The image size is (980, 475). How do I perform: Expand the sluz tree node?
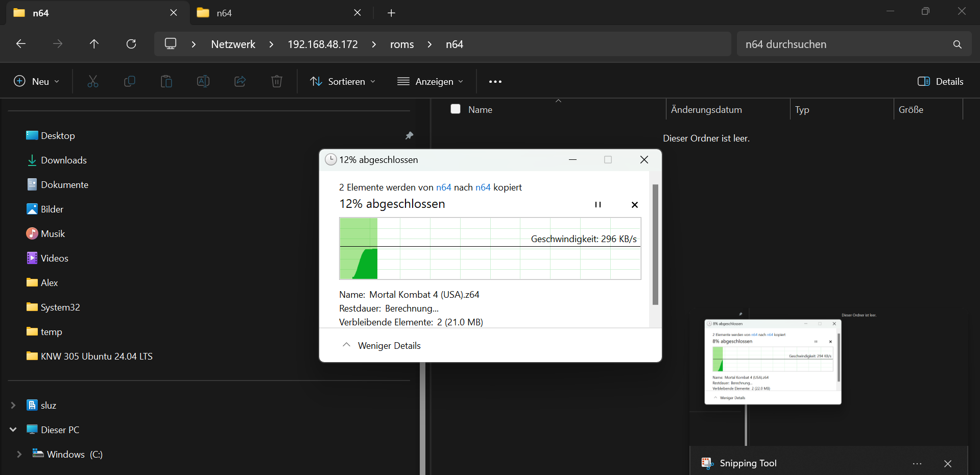point(13,406)
